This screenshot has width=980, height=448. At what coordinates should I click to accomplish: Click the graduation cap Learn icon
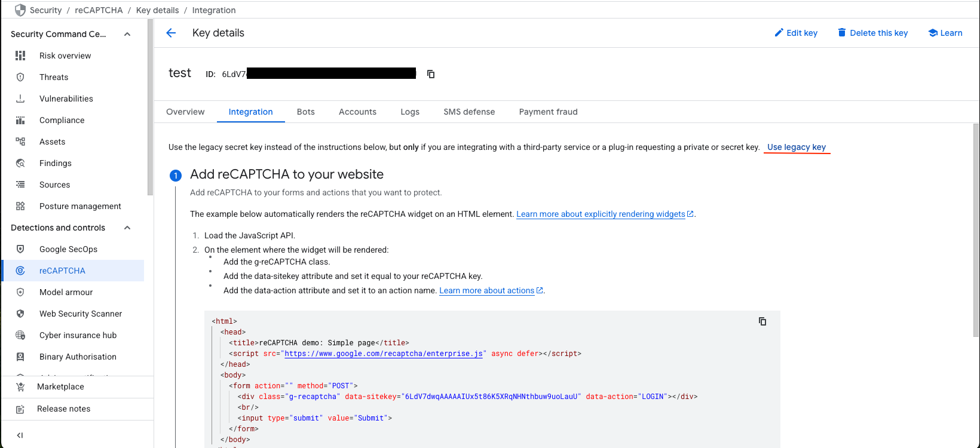[933, 33]
